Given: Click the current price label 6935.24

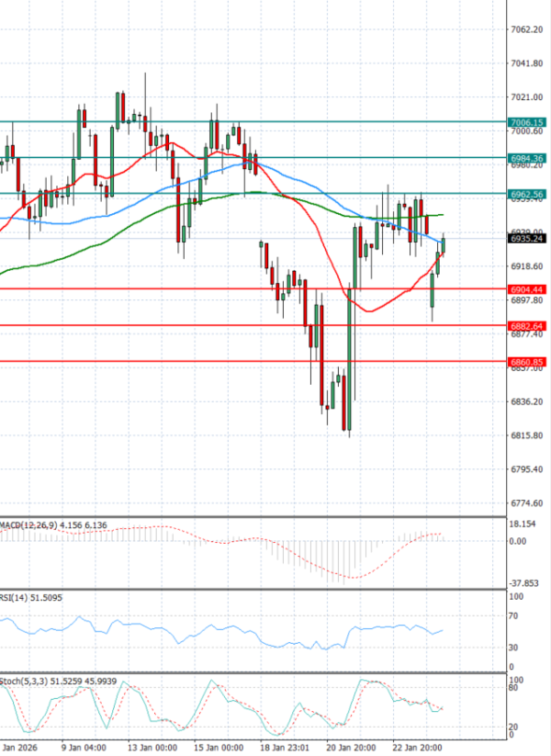Looking at the screenshot, I should [x=525, y=238].
